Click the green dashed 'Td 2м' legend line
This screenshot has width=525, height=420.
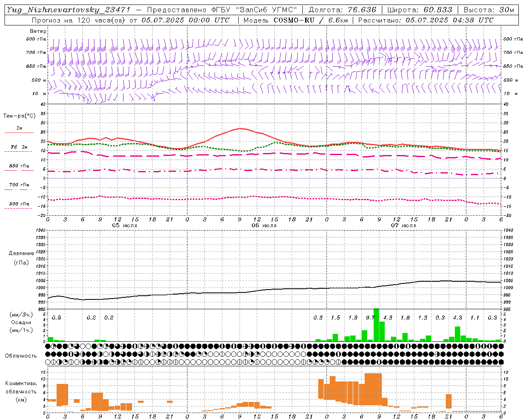pos(18,151)
